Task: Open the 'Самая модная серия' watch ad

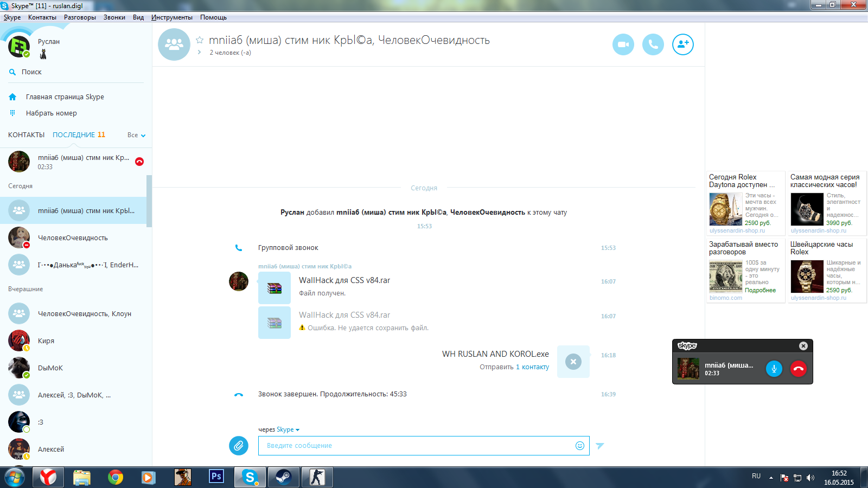Action: (x=827, y=203)
